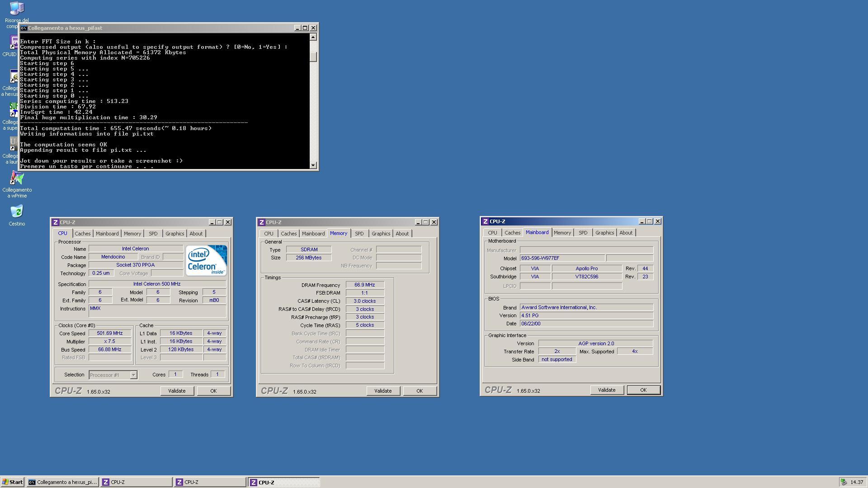Viewport: 868px width, 488px height.
Task: Close the CPU-Z Memory window
Action: coord(434,222)
